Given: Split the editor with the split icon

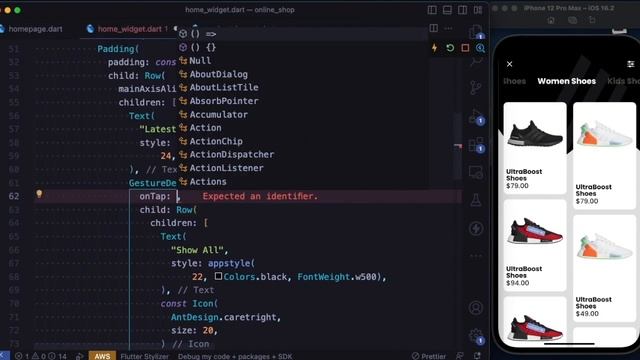Looking at the screenshot, I should 433,28.
